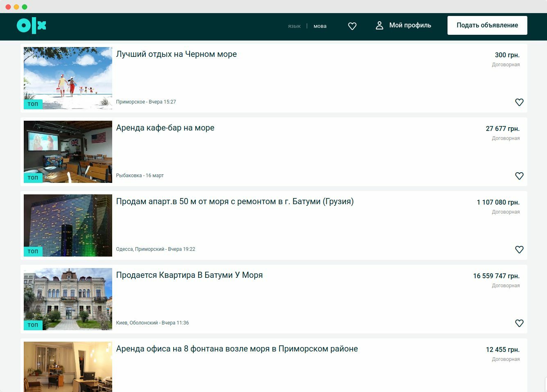Open beach family vacation thumbnail
The width and height of the screenshot is (547, 392).
(68, 78)
